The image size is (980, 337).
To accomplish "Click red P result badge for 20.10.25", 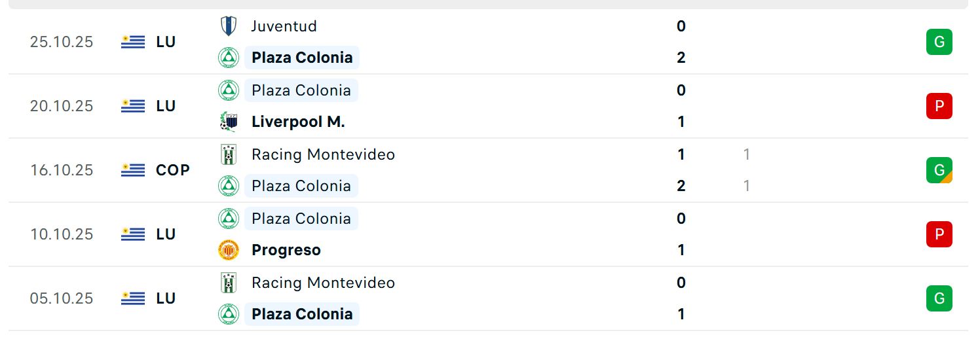I will point(939,106).
